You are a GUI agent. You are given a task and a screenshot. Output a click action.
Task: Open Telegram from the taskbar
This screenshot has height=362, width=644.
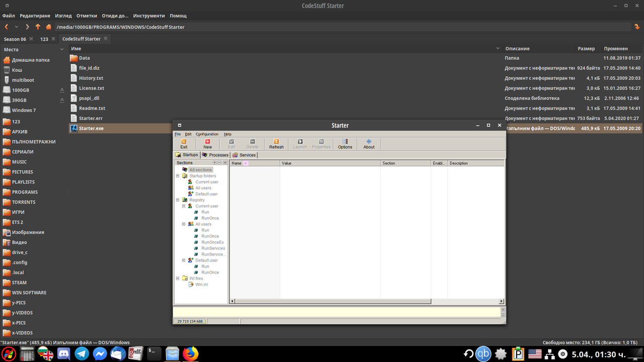tap(82, 353)
